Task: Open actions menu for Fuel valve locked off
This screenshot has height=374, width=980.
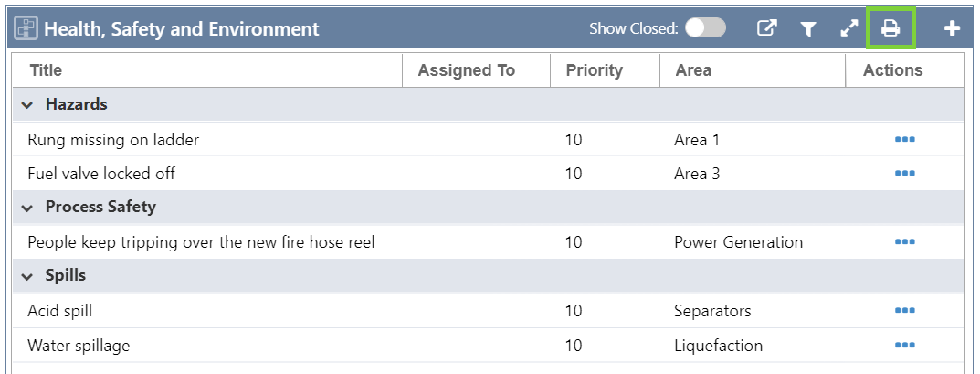Action: 905,174
